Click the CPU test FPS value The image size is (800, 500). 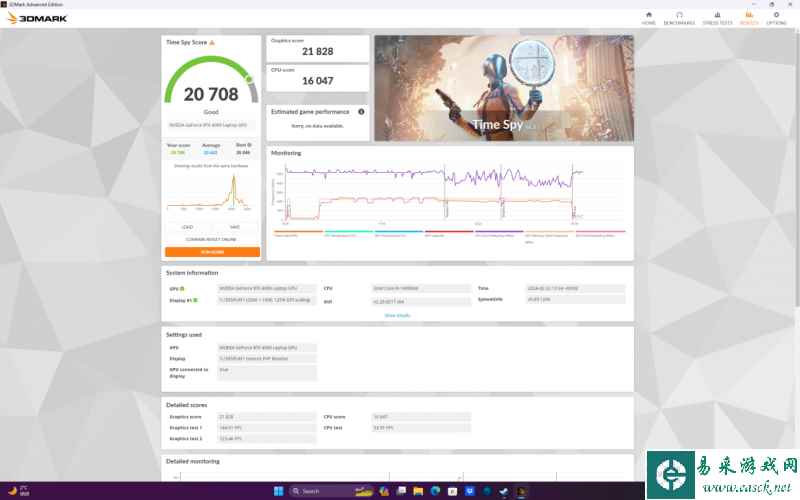421,428
